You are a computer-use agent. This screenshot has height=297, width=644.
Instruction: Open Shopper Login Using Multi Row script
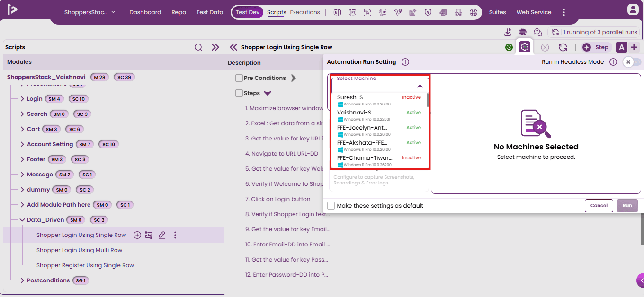pos(80,250)
